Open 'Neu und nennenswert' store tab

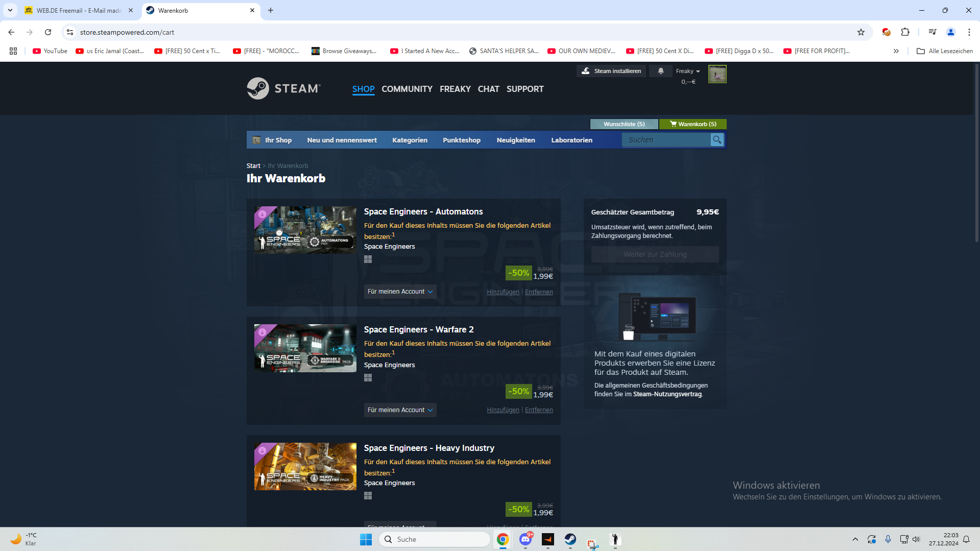click(x=342, y=140)
